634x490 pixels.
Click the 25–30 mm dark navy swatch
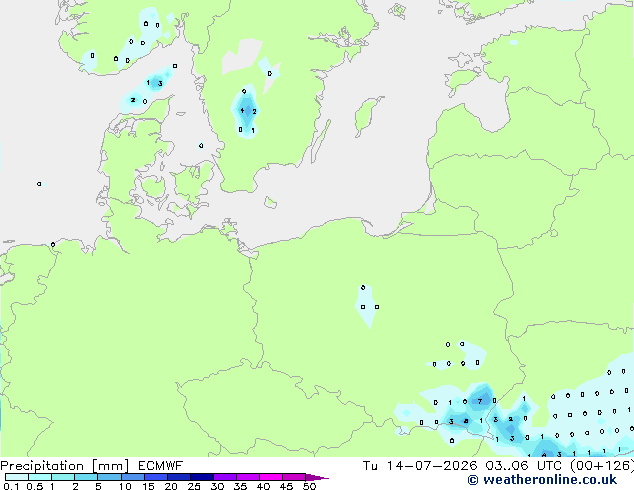tap(202, 477)
